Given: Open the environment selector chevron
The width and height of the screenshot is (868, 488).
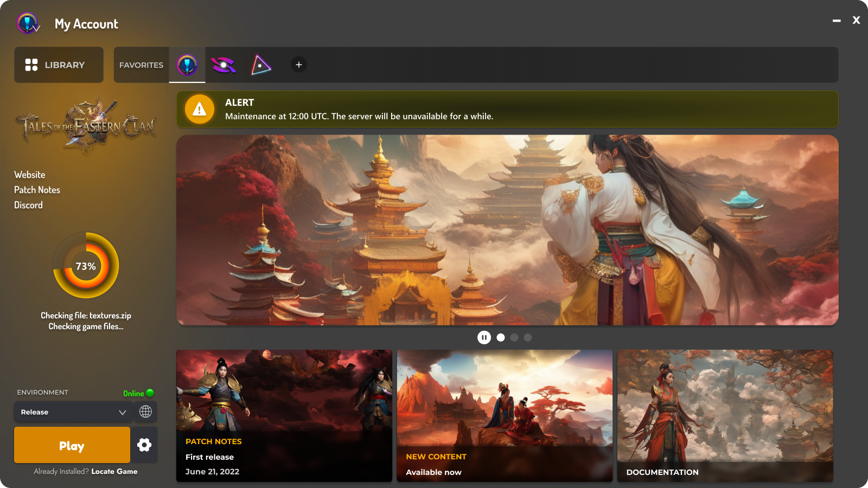Looking at the screenshot, I should [122, 412].
